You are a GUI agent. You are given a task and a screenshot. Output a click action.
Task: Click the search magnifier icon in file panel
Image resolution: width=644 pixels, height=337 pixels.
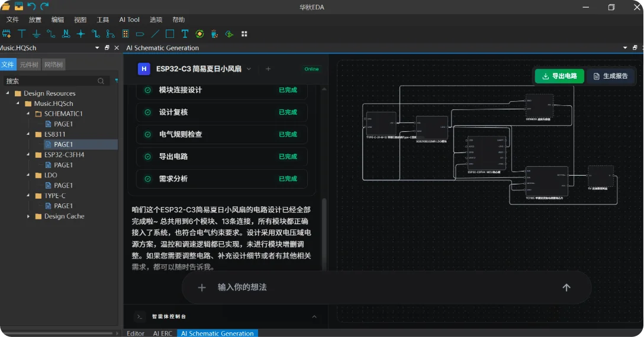pos(101,81)
